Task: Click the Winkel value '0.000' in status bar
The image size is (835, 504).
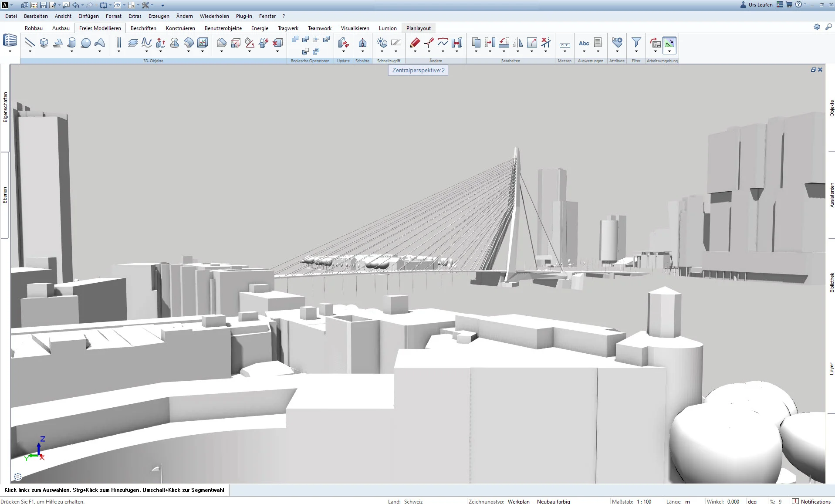Action: tap(733, 501)
